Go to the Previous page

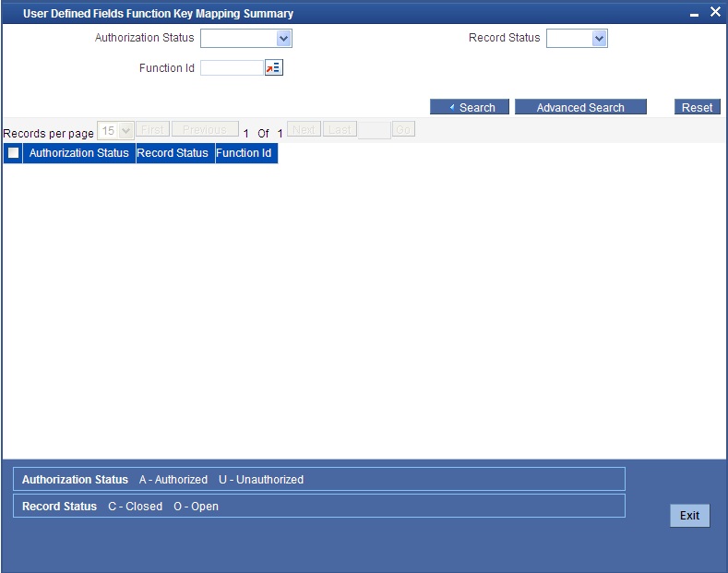[x=205, y=129]
